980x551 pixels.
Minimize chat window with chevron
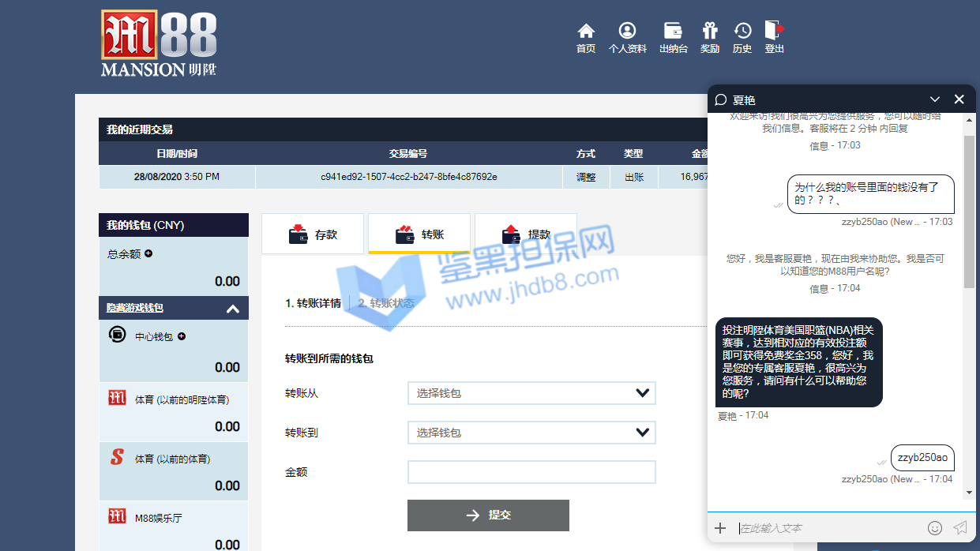[x=935, y=99]
